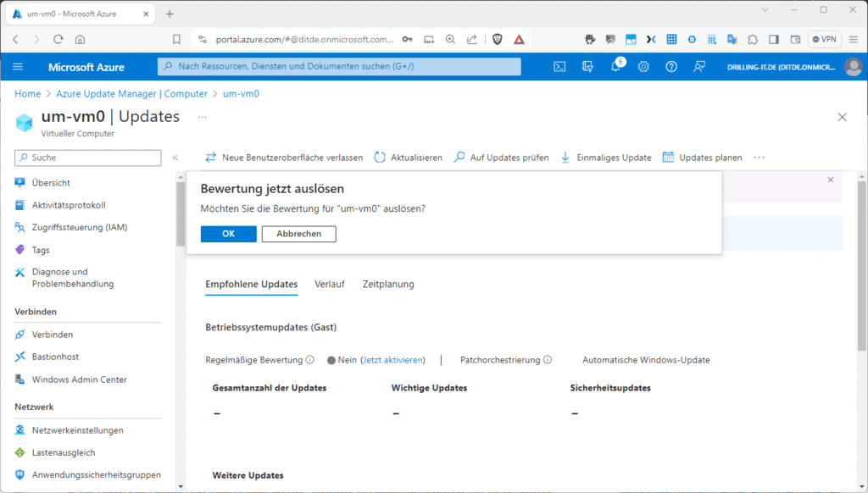Open the feedback icon in the Azure header

tap(699, 66)
